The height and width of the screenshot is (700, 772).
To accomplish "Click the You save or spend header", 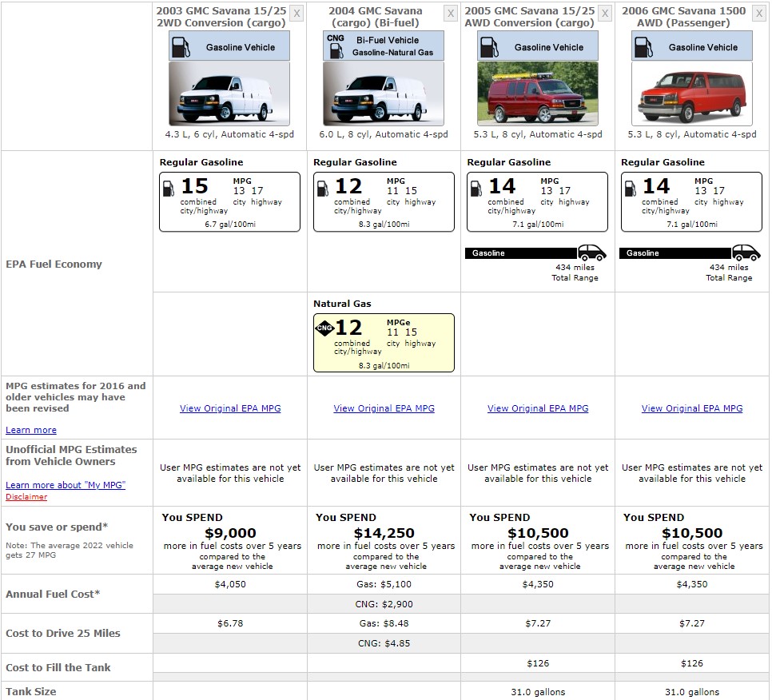I will pos(57,527).
